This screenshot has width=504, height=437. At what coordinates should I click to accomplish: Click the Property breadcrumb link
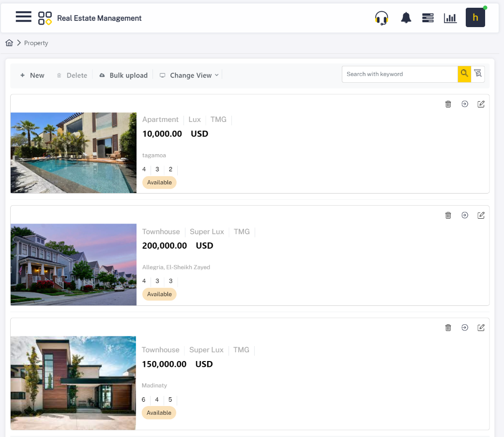[36, 43]
